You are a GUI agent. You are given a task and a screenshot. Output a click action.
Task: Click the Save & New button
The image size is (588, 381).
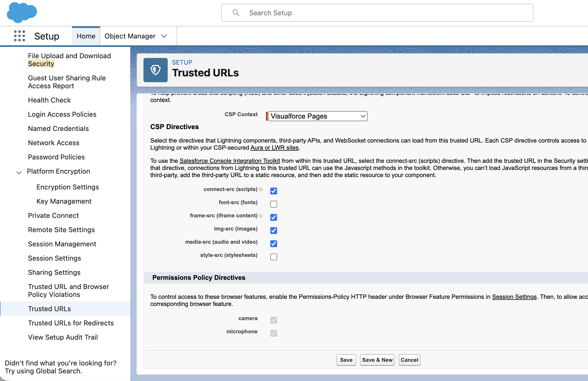(377, 360)
